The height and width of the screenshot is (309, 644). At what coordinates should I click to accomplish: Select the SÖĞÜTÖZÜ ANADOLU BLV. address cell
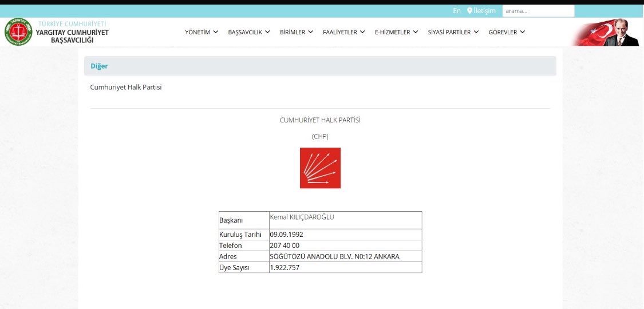pyautogui.click(x=345, y=256)
